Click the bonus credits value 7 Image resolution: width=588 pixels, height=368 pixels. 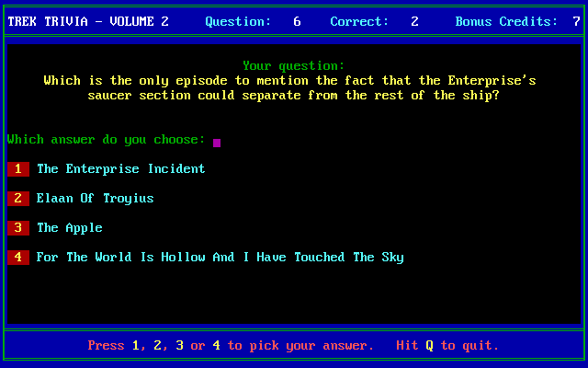[576, 21]
